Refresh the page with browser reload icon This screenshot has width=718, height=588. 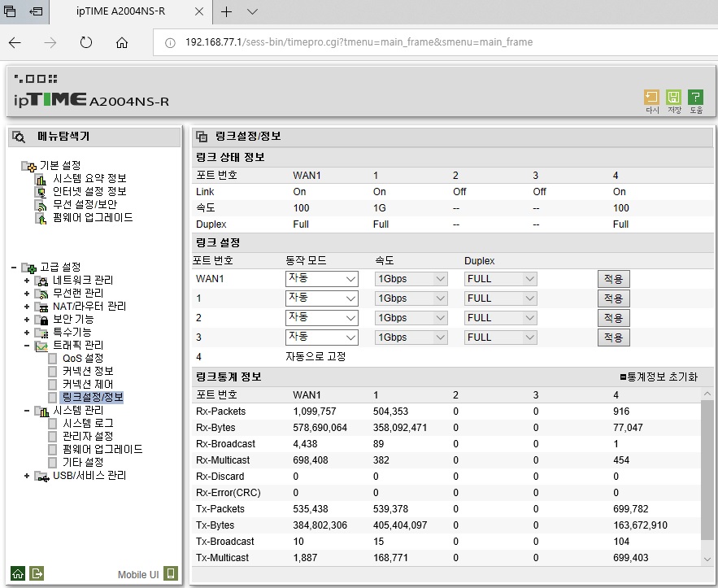[x=85, y=42]
